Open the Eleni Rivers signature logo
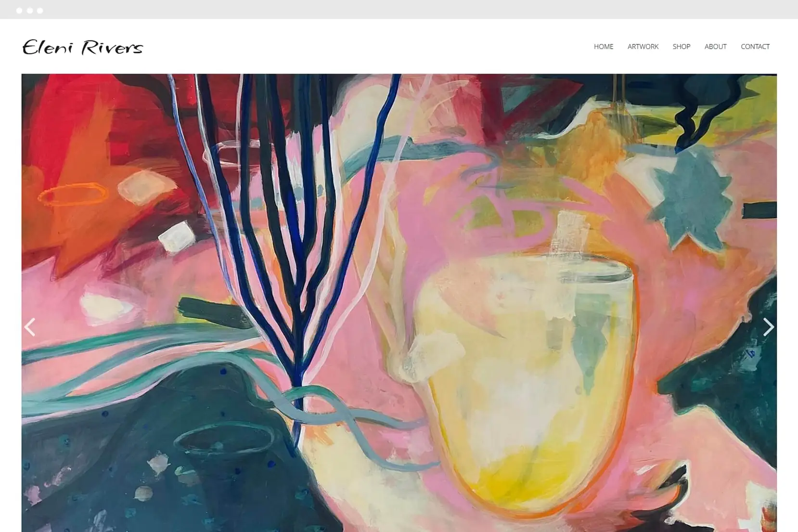This screenshot has height=532, width=798. (83, 47)
